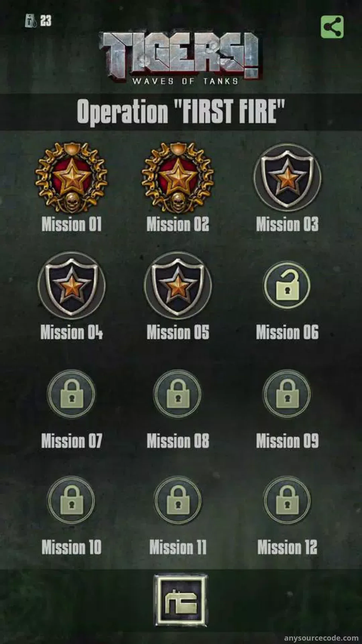Viewport: 362px width, 644px height.
Task: Tap the Mission 10 lock icon
Action: (x=71, y=500)
